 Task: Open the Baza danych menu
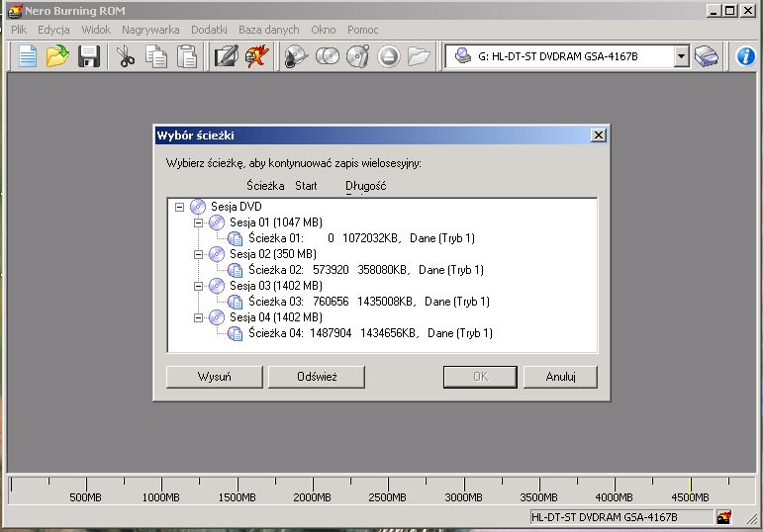click(268, 30)
